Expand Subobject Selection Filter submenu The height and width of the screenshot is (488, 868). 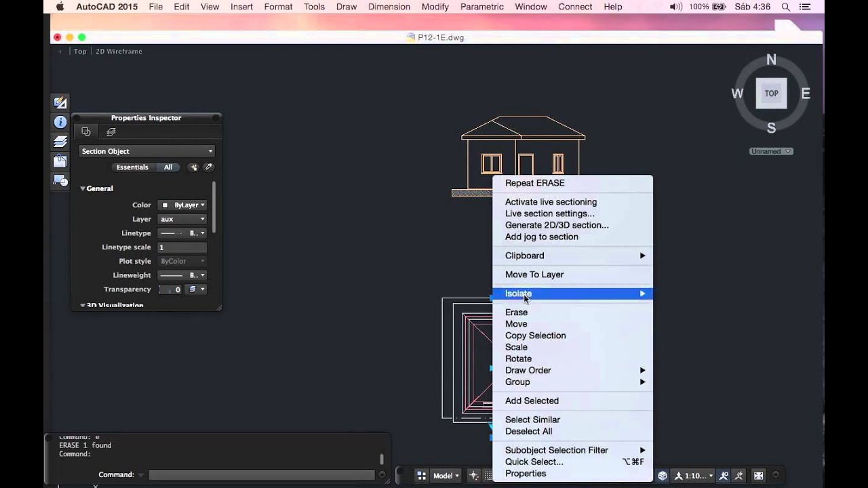572,450
